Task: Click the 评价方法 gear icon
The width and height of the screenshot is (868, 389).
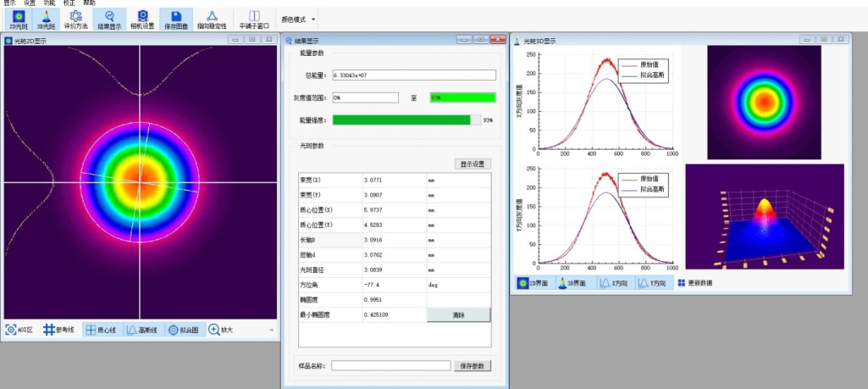Action: pyautogui.click(x=75, y=19)
